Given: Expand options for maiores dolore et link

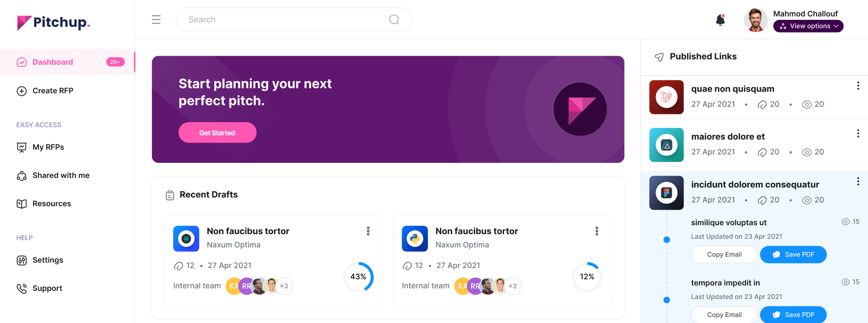Looking at the screenshot, I should [x=858, y=134].
